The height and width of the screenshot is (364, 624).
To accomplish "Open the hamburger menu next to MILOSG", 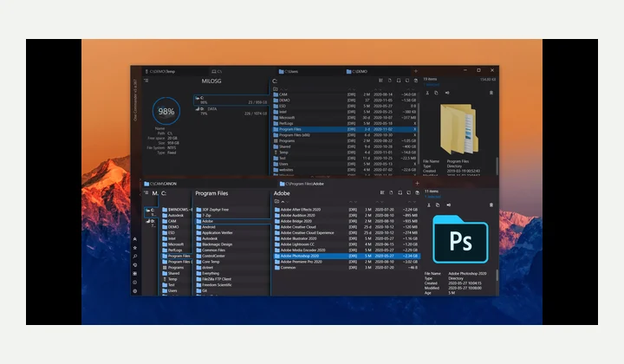I will [146, 81].
